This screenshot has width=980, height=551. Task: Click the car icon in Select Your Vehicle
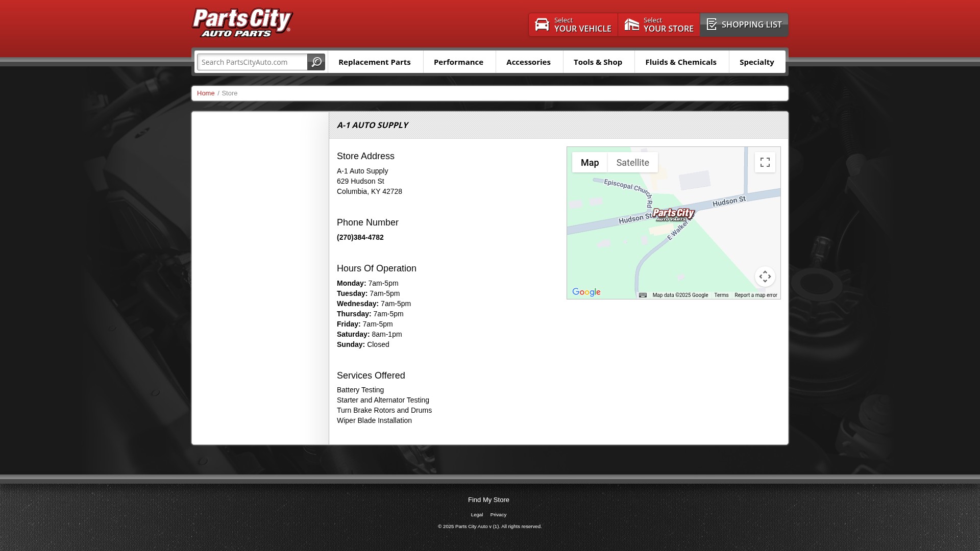pyautogui.click(x=542, y=24)
